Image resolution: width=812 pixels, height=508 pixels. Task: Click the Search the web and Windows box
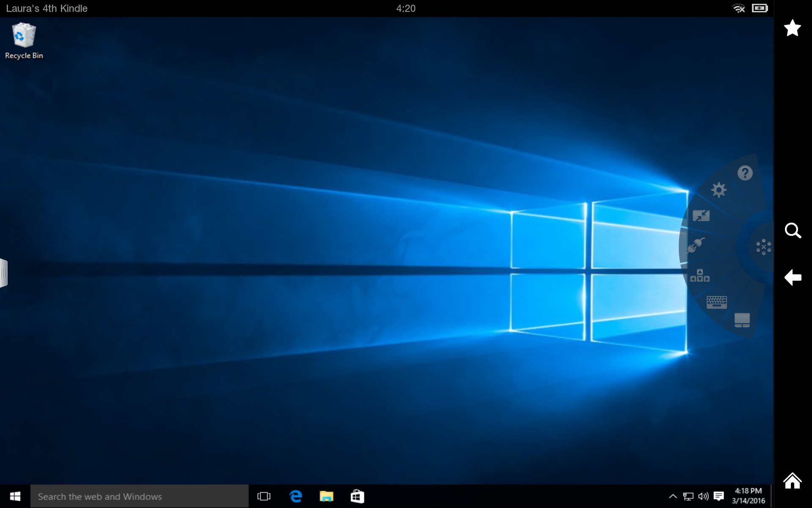140,496
